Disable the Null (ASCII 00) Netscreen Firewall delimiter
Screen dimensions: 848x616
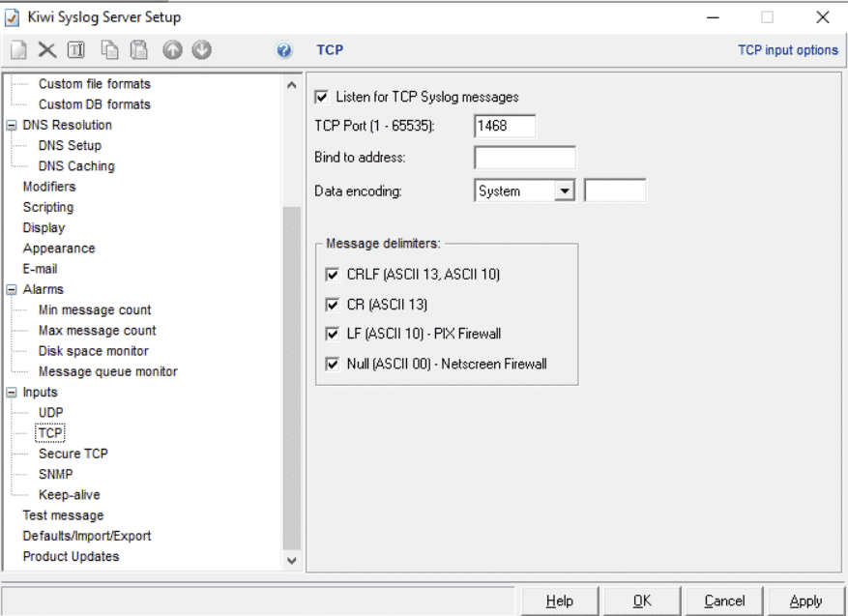pyautogui.click(x=334, y=365)
